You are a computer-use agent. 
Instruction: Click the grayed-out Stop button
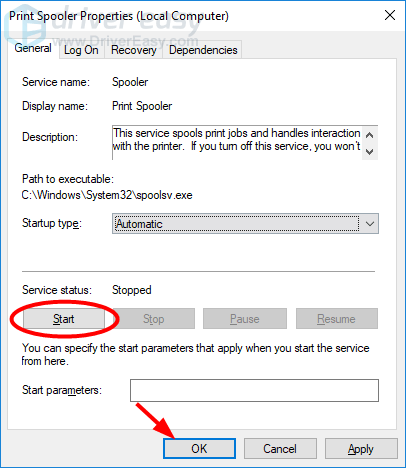tap(154, 319)
